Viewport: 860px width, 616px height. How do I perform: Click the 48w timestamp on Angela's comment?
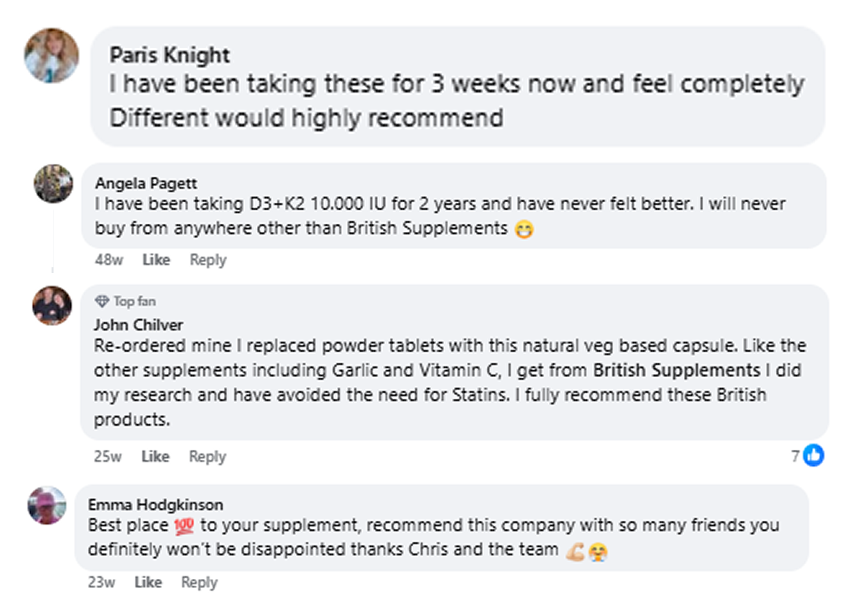(109, 260)
